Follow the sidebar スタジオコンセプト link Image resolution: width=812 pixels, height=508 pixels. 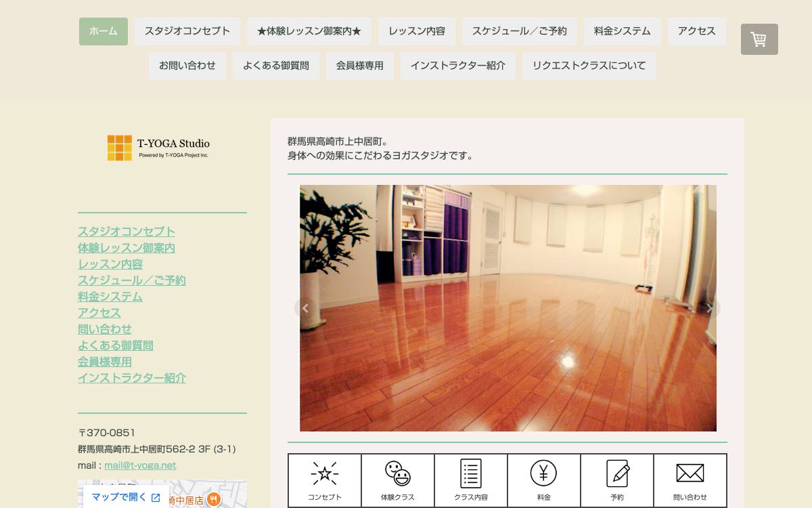pyautogui.click(x=127, y=232)
